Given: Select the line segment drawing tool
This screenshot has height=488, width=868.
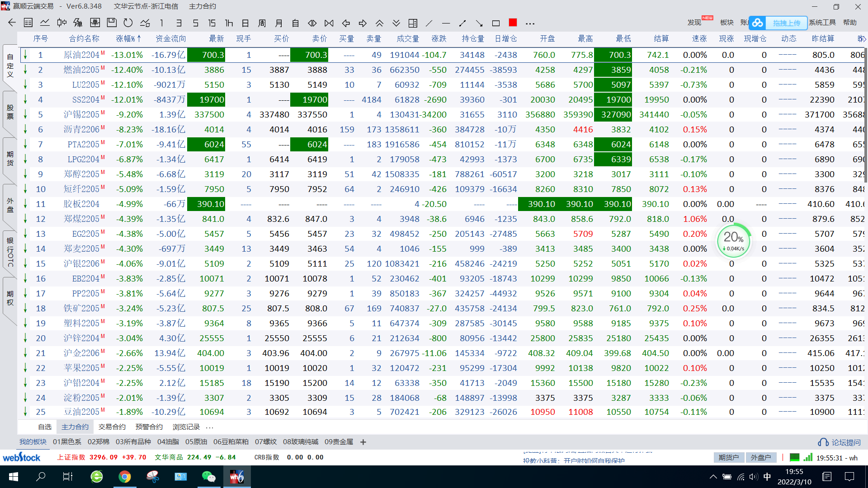Looking at the screenshot, I should tap(462, 23).
